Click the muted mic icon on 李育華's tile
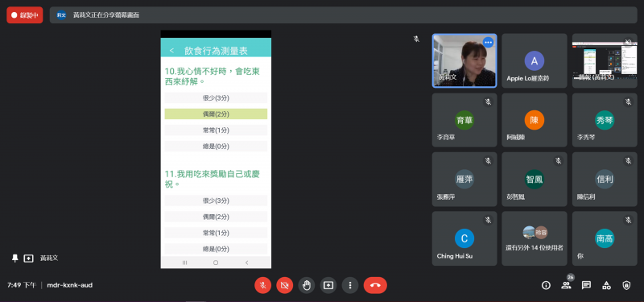Image resolution: width=644 pixels, height=302 pixels. pyautogui.click(x=488, y=102)
